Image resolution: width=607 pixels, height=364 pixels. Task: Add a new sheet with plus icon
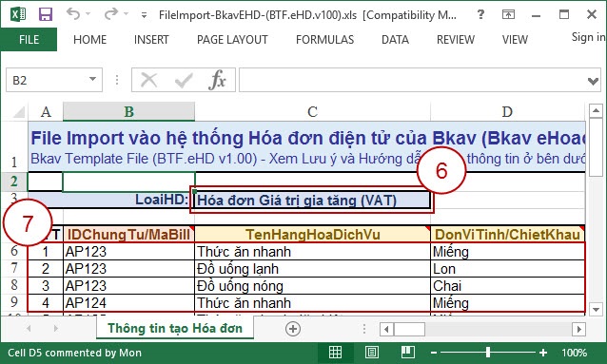(293, 329)
